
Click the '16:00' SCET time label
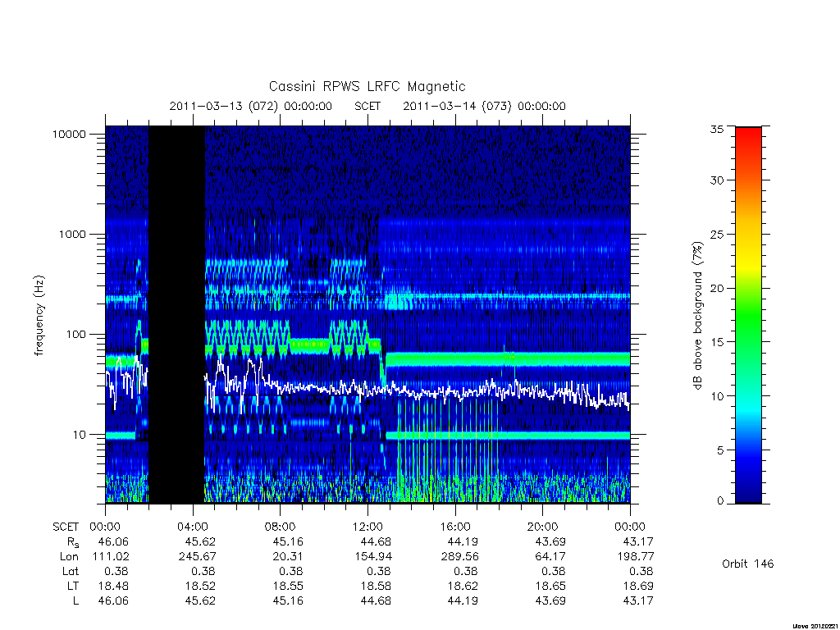click(x=455, y=527)
